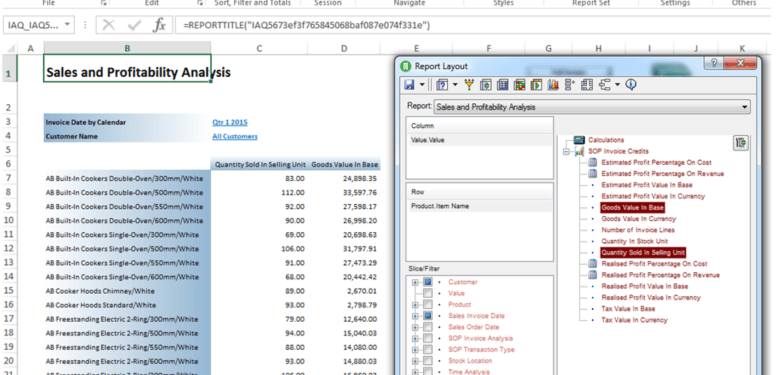Click in the Excel formula bar
This screenshot has width=776, height=375.
pyautogui.click(x=473, y=25)
